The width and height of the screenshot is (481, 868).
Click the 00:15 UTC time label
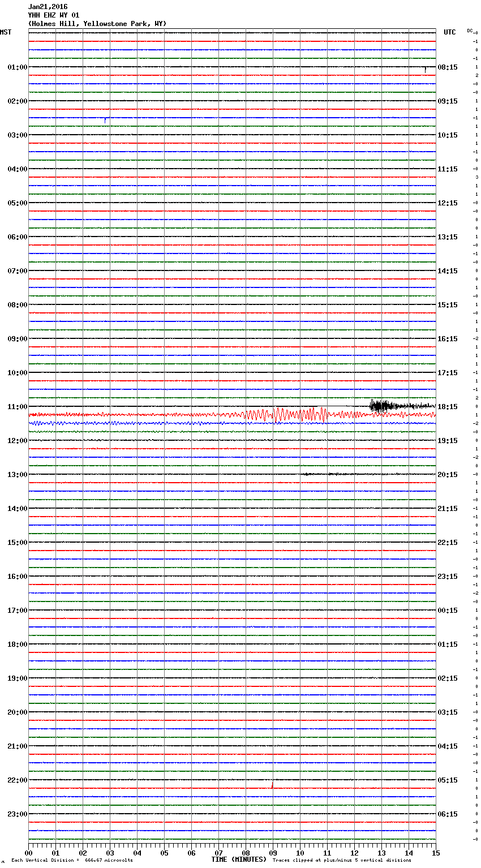coord(448,611)
